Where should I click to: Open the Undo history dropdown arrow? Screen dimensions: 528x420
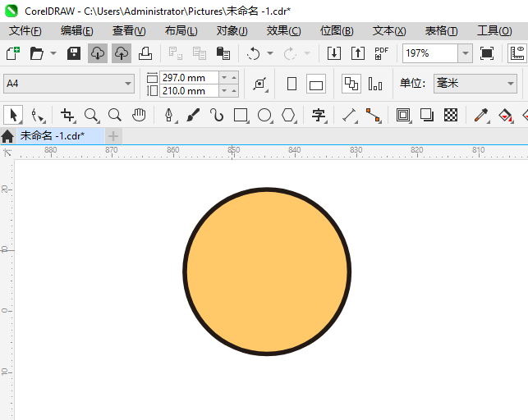(270, 53)
